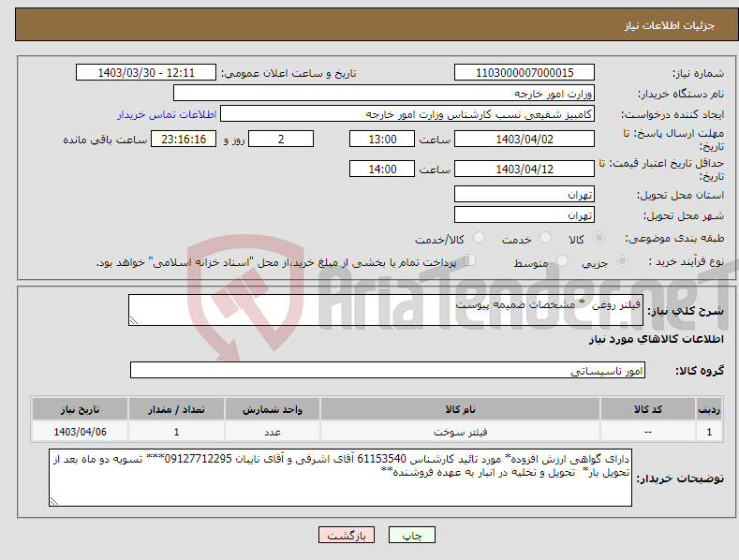Screen dimensions: 739x560
Task: Open the اطلاعات تماس خریدار link
Action: 167,114
